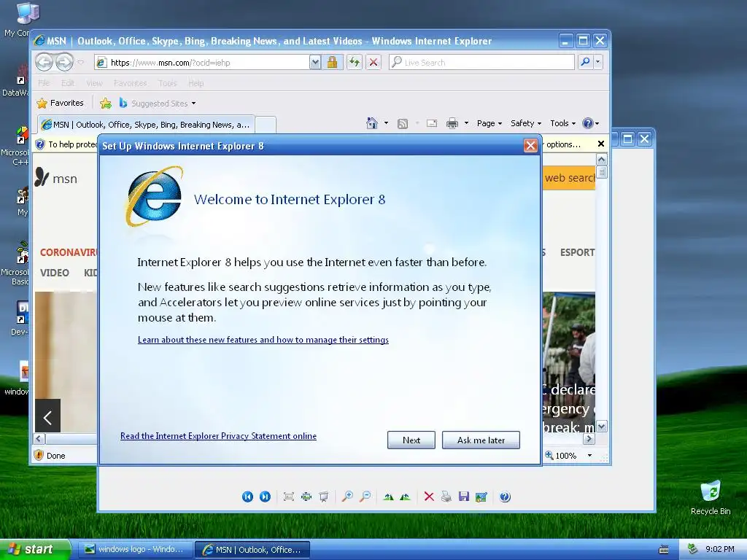Expand the address bar URL dropdown
This screenshot has width=747, height=560.
pos(315,62)
